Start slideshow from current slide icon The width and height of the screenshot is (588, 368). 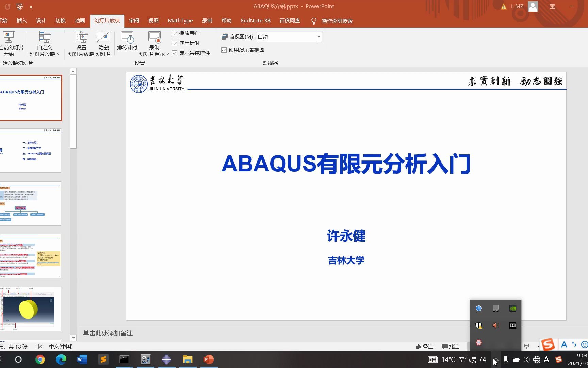pos(9,44)
